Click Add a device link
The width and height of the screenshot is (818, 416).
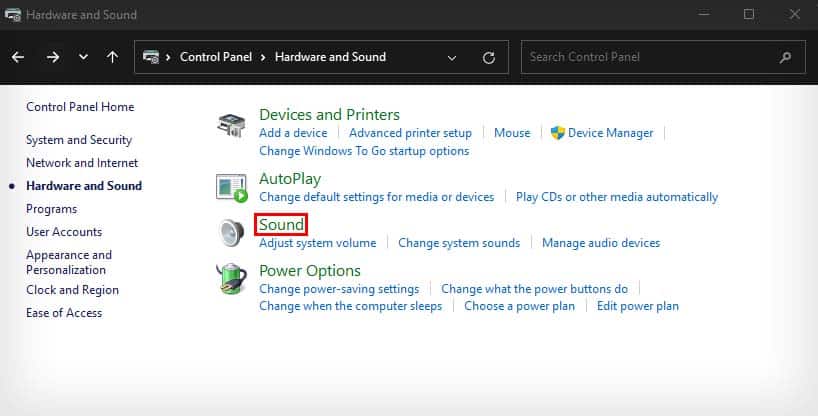click(293, 133)
